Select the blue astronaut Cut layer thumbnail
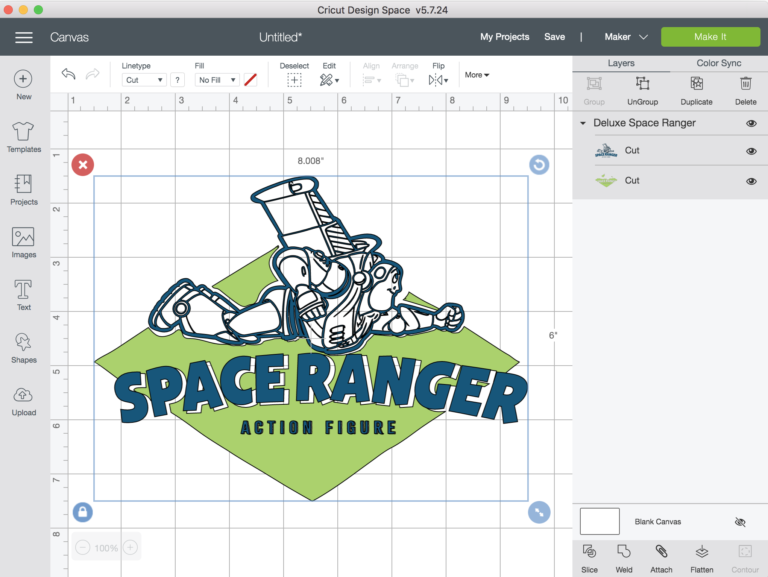768x577 pixels. 606,151
